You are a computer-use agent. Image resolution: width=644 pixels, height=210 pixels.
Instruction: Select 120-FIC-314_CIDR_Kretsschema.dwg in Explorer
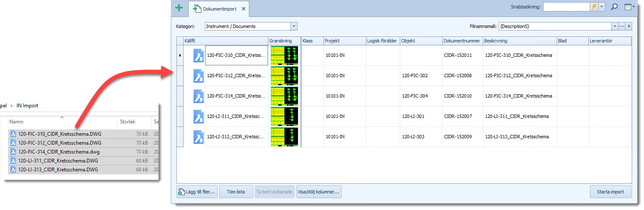(59, 152)
